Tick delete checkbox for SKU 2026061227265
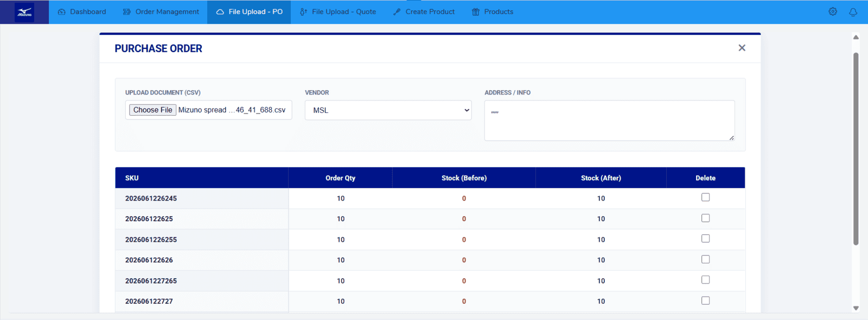Image resolution: width=868 pixels, height=320 pixels. tap(705, 280)
